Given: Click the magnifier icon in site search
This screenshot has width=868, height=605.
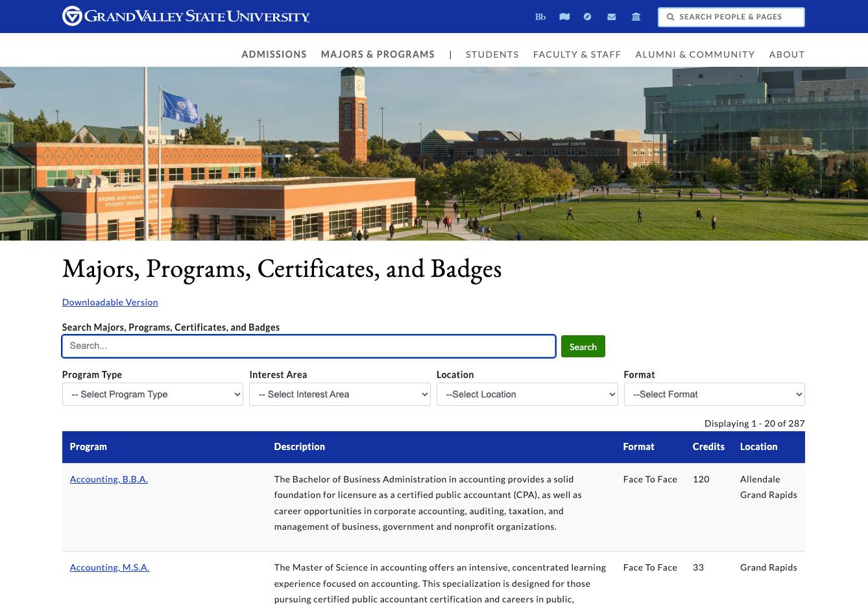Looking at the screenshot, I should coord(671,17).
